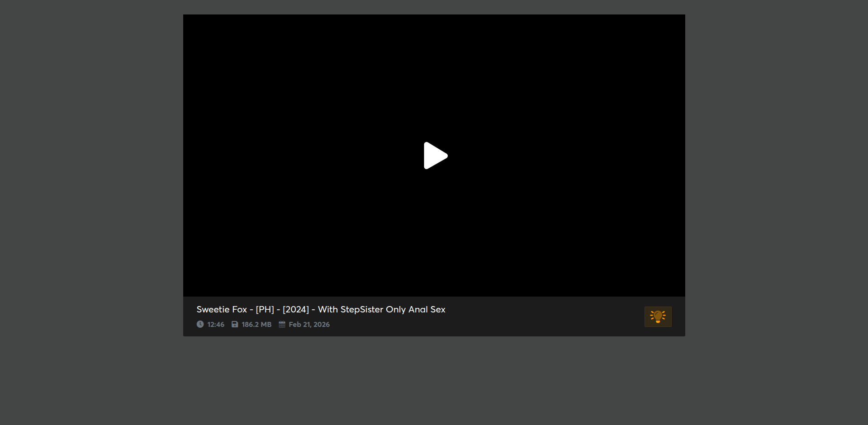Click the 186.2 MB file size label
868x425 pixels.
(256, 324)
